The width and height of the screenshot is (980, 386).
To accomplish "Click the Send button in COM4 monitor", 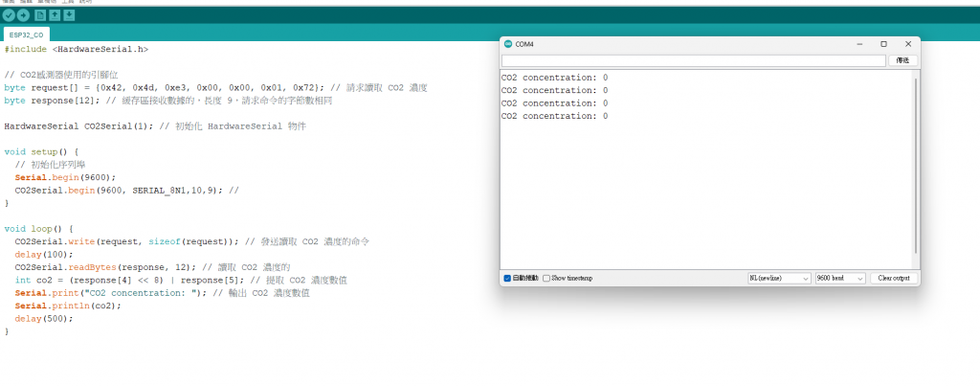I will [902, 60].
